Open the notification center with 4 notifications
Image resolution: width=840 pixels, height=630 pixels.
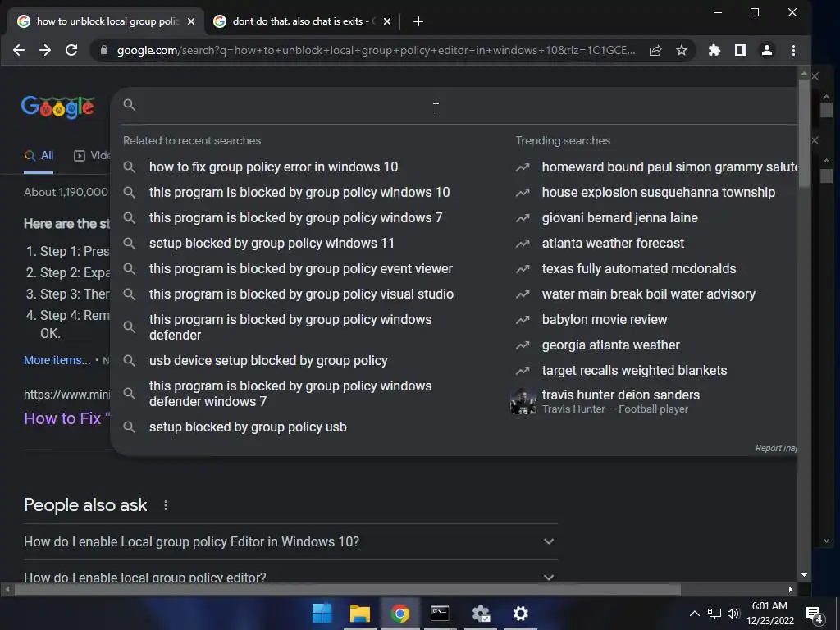point(815,614)
